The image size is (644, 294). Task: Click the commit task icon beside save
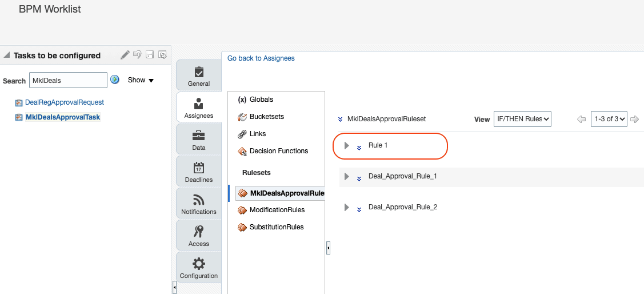point(163,55)
